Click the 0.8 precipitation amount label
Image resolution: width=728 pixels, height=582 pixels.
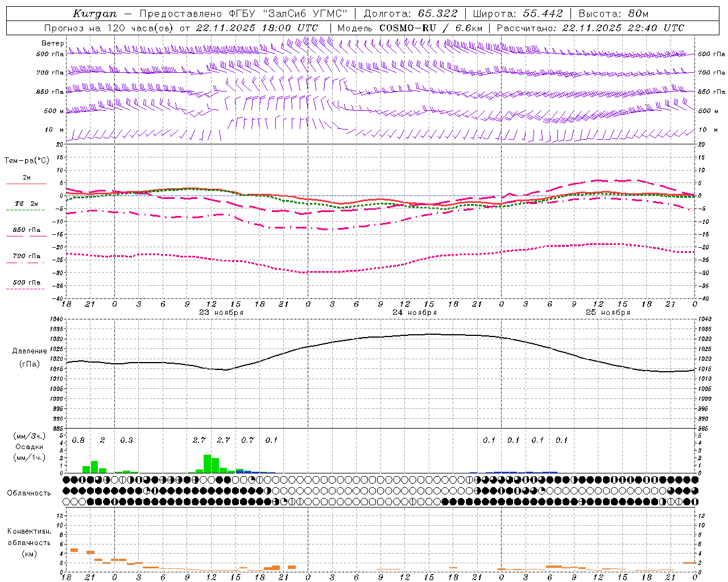pyautogui.click(x=78, y=440)
